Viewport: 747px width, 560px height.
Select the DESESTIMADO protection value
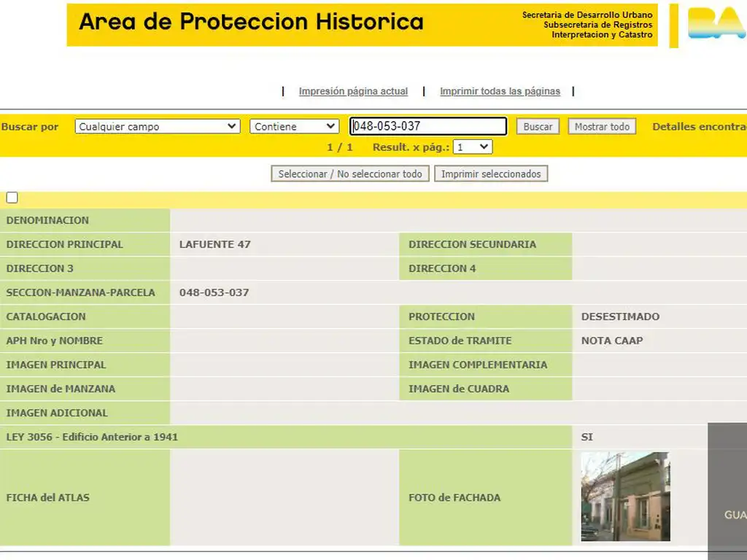620,316
